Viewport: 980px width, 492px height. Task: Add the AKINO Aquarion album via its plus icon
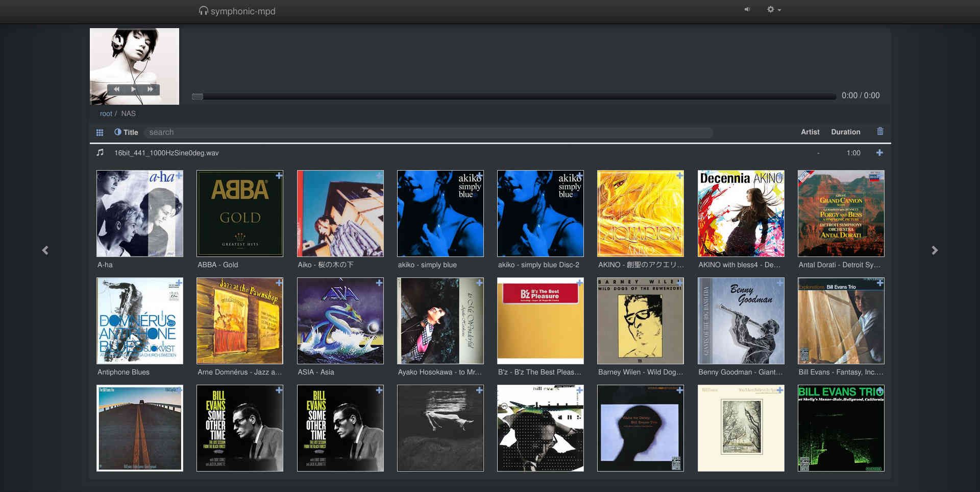click(679, 176)
